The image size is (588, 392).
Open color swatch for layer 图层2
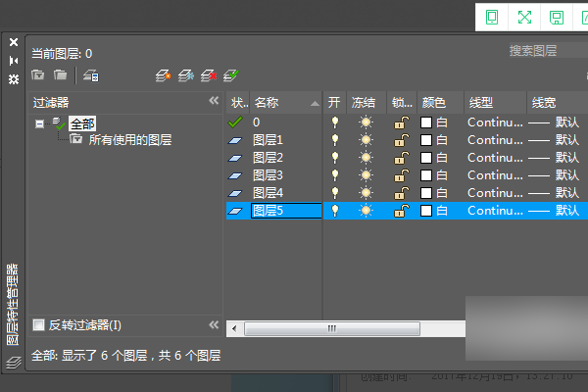(x=426, y=158)
